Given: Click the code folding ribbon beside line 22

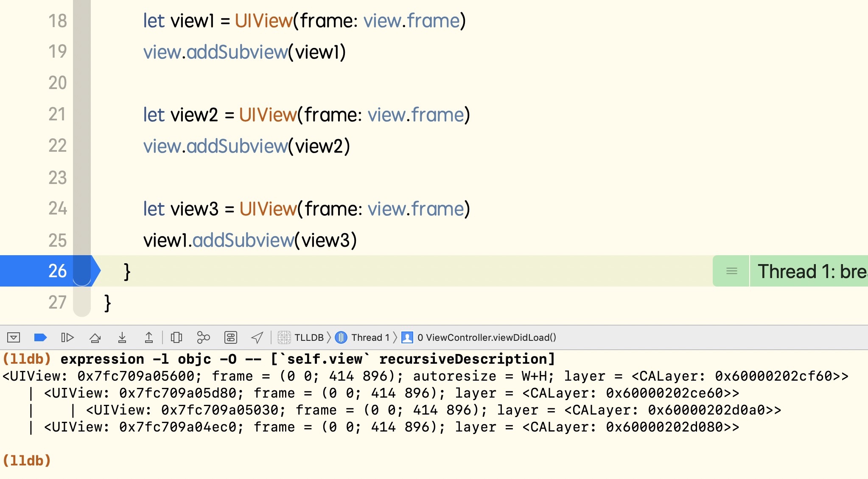Looking at the screenshot, I should (82, 146).
